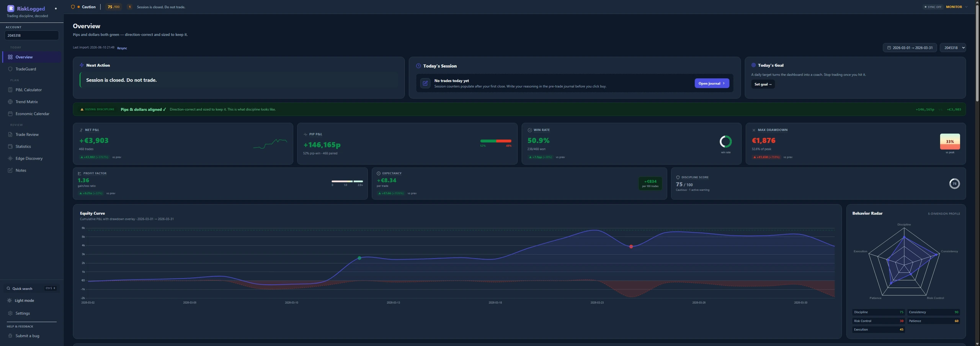Click the Risk Control value 30
This screenshot has height=346, width=980.
pyautogui.click(x=901, y=321)
